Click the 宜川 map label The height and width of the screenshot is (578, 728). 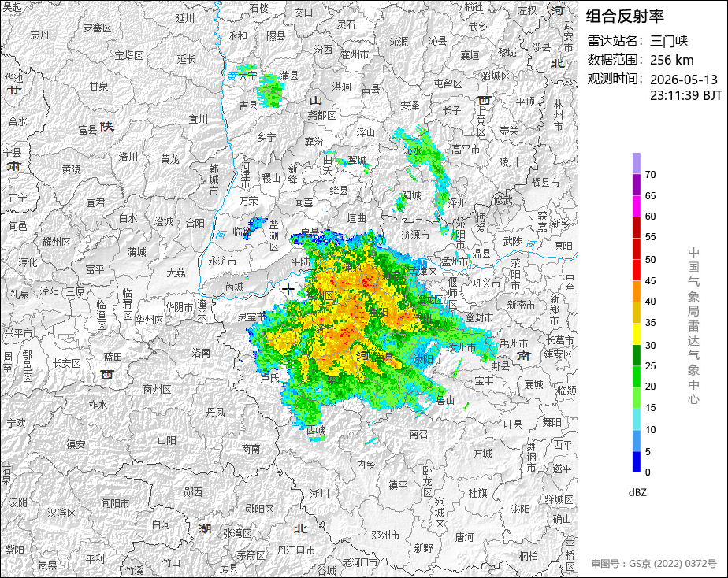(199, 119)
